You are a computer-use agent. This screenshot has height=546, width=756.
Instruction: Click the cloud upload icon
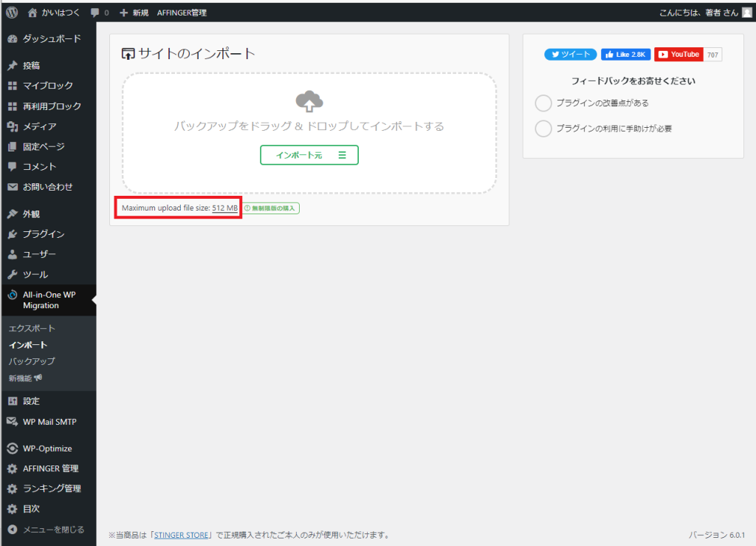coord(309,101)
